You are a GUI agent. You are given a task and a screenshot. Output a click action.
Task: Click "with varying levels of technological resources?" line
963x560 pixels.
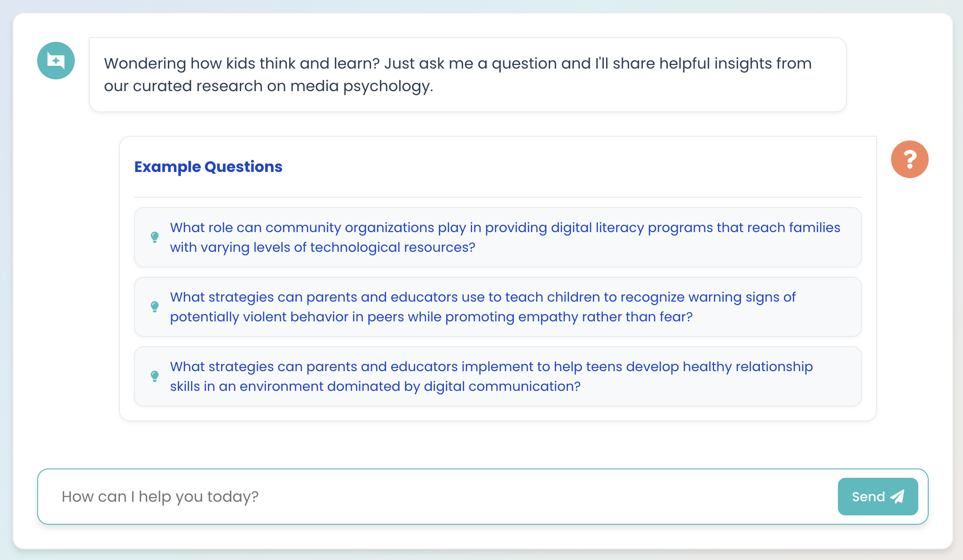tap(323, 248)
